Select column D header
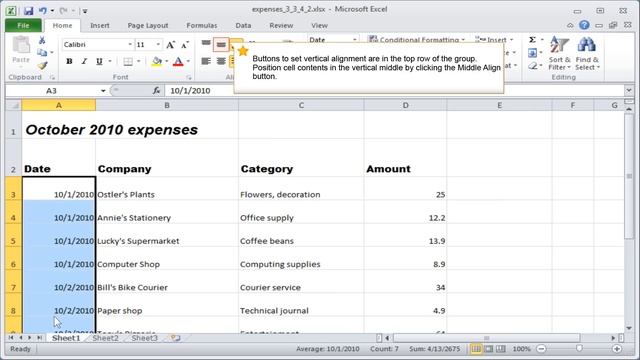Viewport: 640px width, 360px height. pyautogui.click(x=405, y=105)
